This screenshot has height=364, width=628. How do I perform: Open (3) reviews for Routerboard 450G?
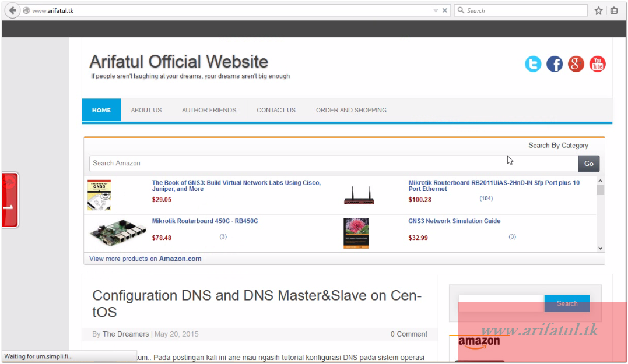click(x=223, y=237)
